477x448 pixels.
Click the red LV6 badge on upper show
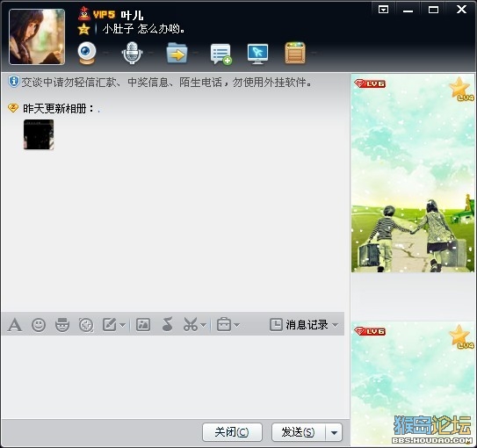(370, 83)
